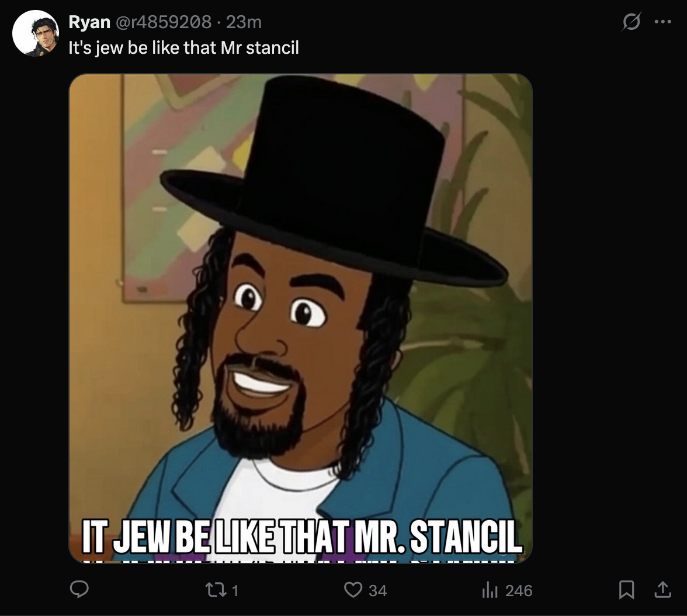Click the Grok explain icon beside the menu
Viewport: 687px width, 616px height.
click(x=632, y=22)
